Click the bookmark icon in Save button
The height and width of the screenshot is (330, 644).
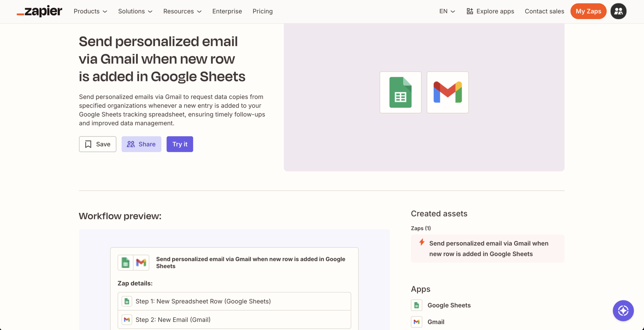(x=88, y=144)
